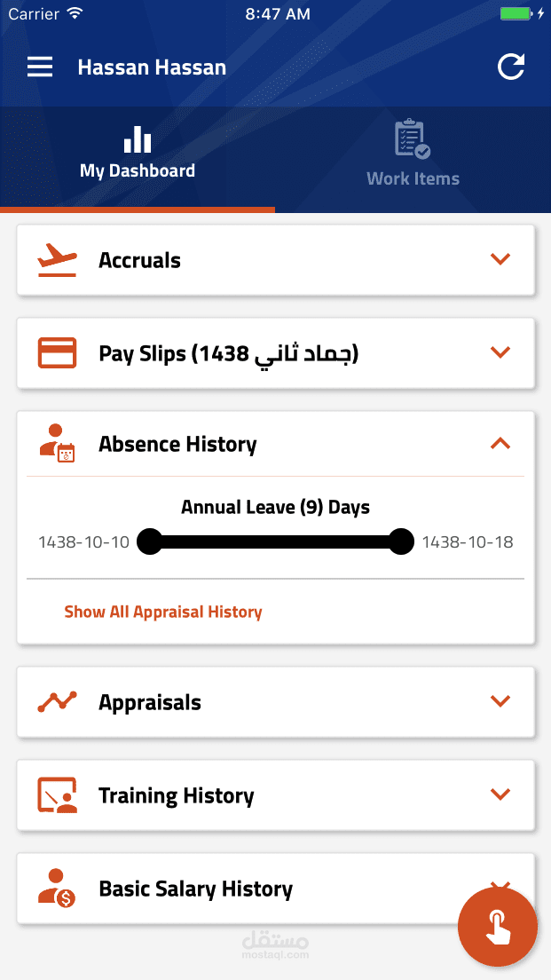551x980 pixels.
Task: Tap the Pay Slips card icon
Action: pyautogui.click(x=57, y=353)
